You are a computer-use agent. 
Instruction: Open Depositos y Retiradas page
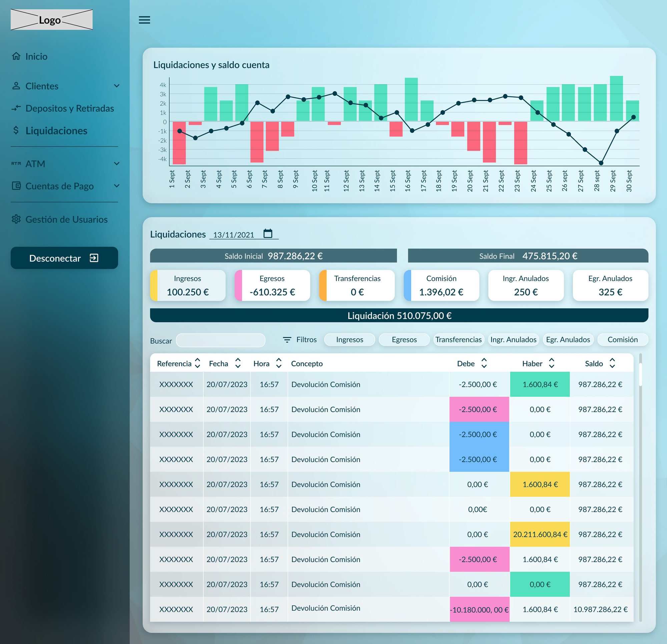70,109
